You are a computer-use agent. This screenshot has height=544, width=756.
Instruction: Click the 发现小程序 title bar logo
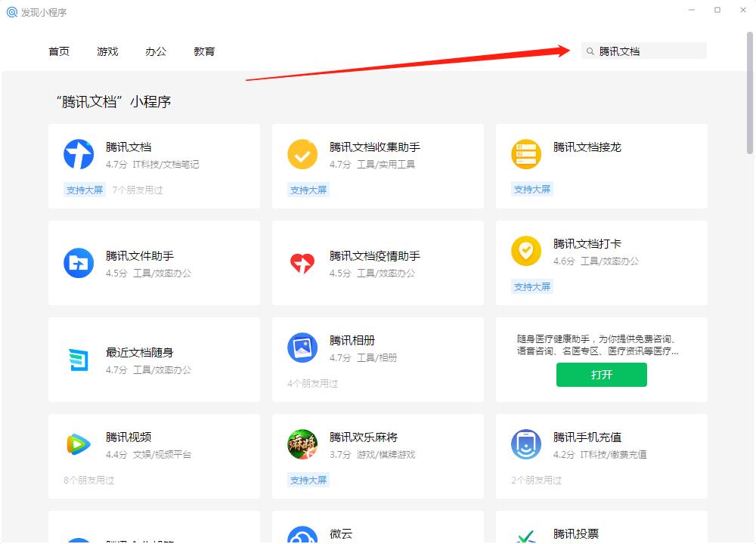[12, 12]
